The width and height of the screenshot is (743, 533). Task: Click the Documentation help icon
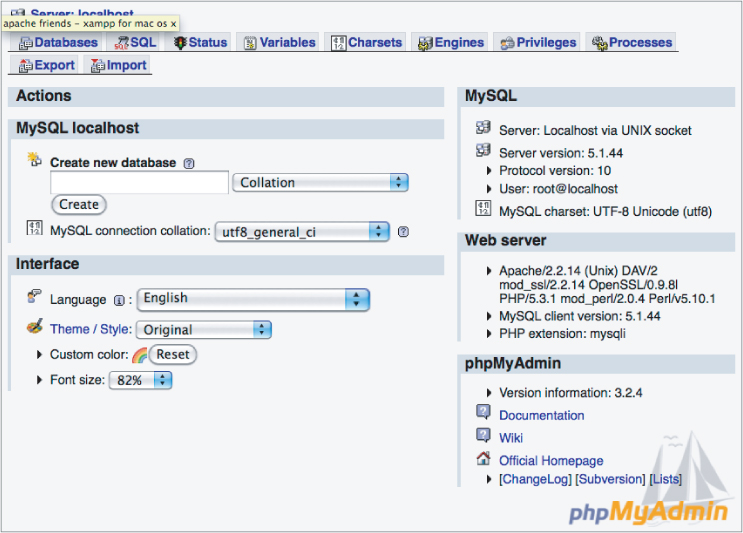(x=483, y=412)
